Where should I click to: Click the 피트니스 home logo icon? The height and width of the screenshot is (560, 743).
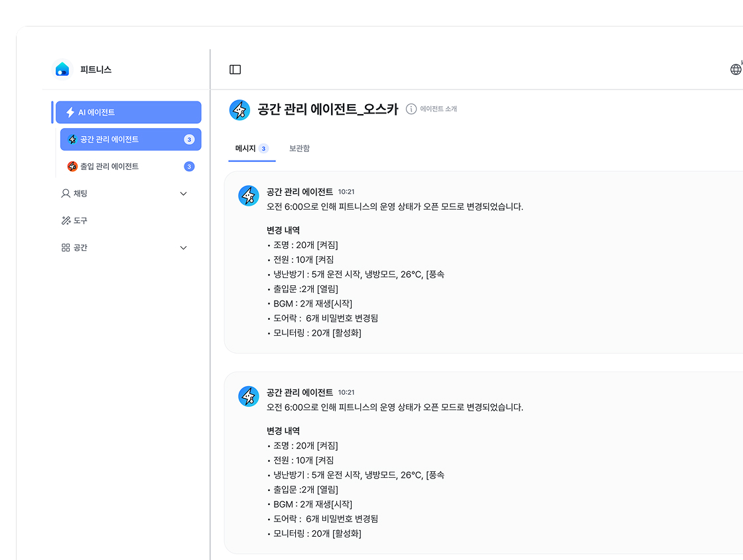coord(62,69)
